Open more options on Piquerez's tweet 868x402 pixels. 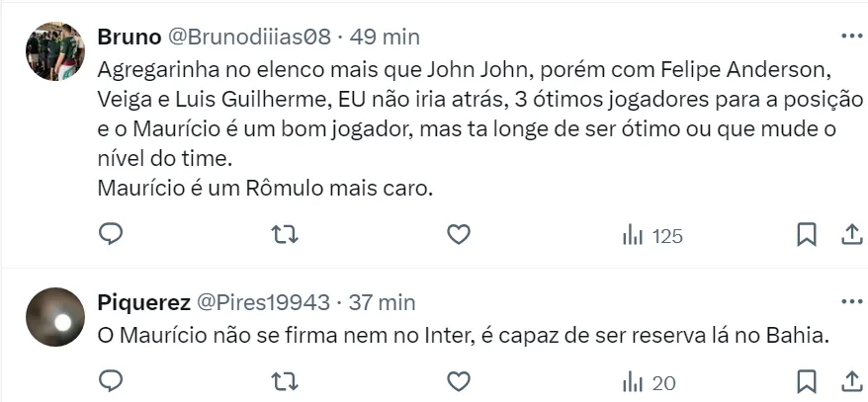coord(850,300)
